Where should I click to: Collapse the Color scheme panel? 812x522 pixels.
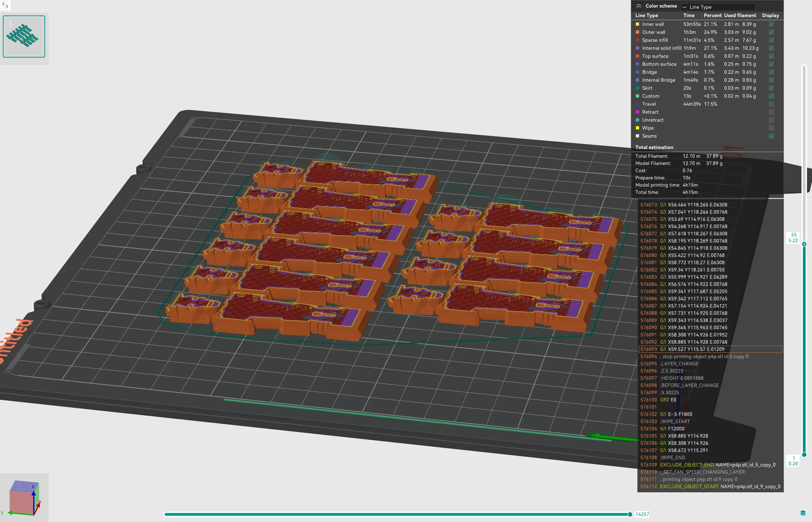pyautogui.click(x=639, y=6)
